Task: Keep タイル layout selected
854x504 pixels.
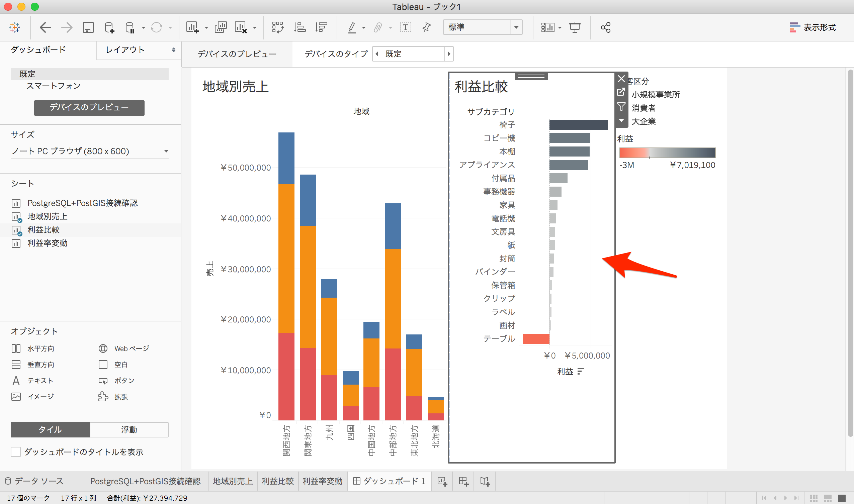Action: (50, 430)
